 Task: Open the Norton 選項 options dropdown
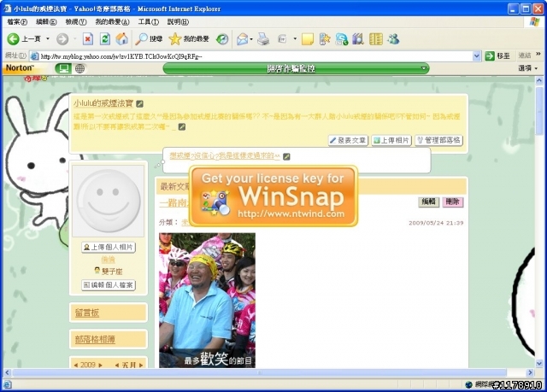528,68
